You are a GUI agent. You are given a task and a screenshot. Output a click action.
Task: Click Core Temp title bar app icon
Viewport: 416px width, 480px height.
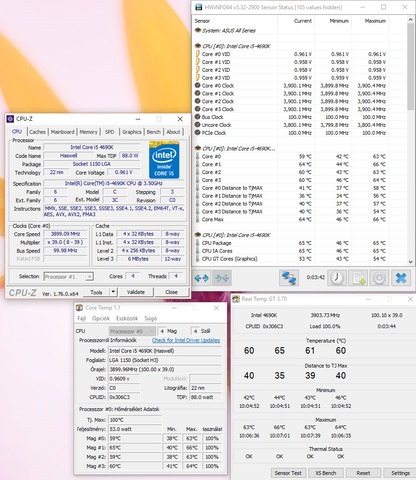point(79,308)
